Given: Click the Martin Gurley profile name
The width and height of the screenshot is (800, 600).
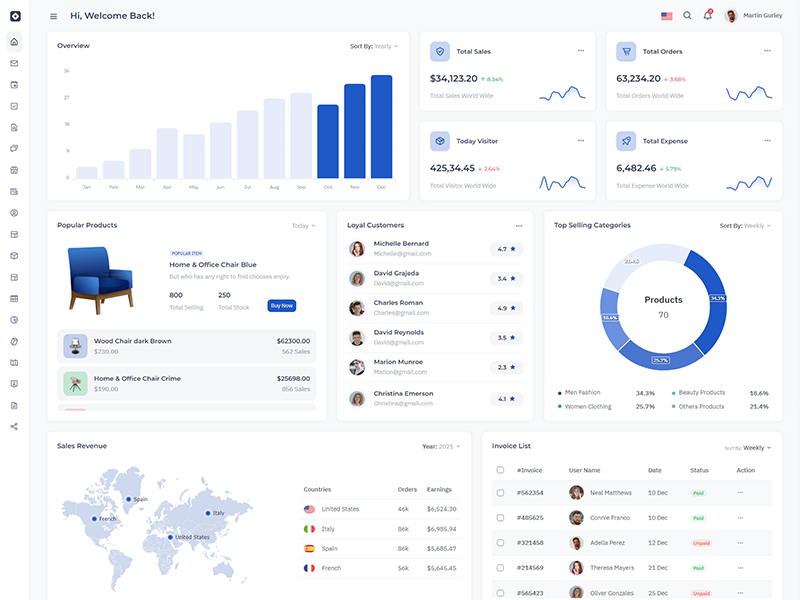Looking at the screenshot, I should [764, 16].
